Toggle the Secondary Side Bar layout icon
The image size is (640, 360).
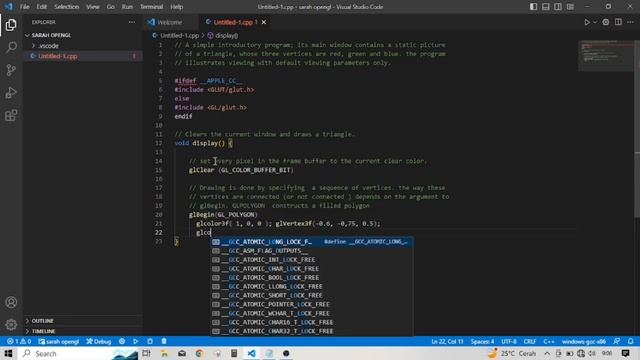[558, 7]
